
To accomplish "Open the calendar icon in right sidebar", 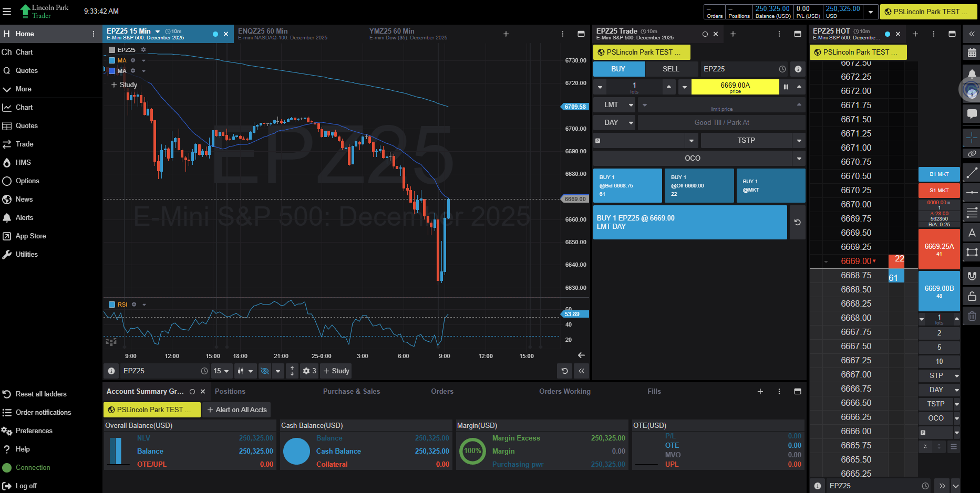I will 972,53.
